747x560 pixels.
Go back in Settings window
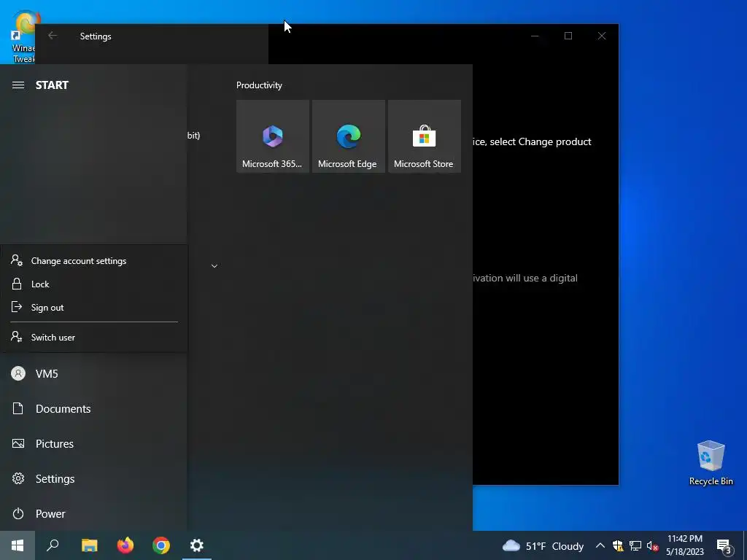[53, 36]
